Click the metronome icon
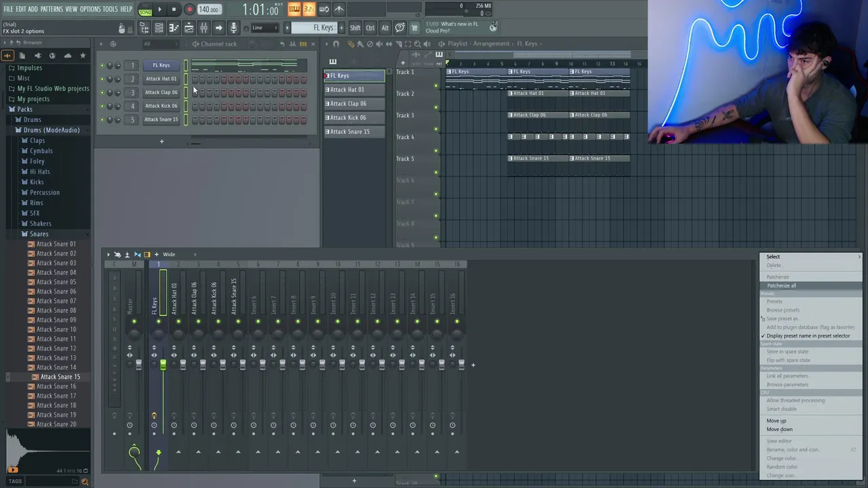The image size is (868, 488). [338, 9]
